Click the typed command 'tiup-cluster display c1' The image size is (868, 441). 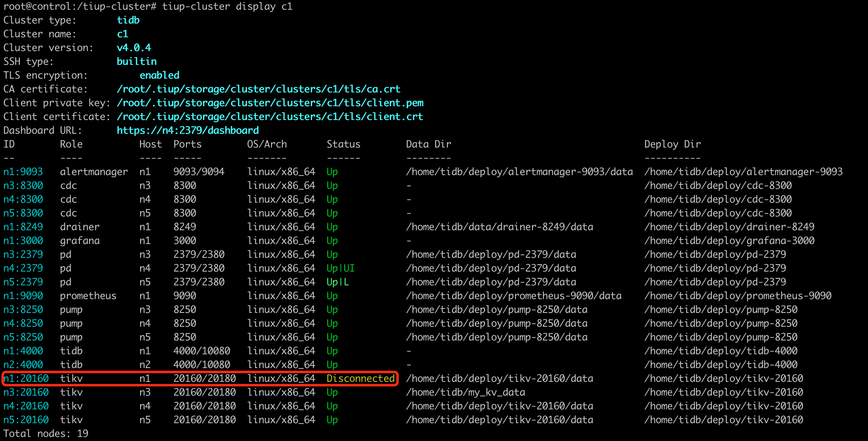(x=227, y=6)
